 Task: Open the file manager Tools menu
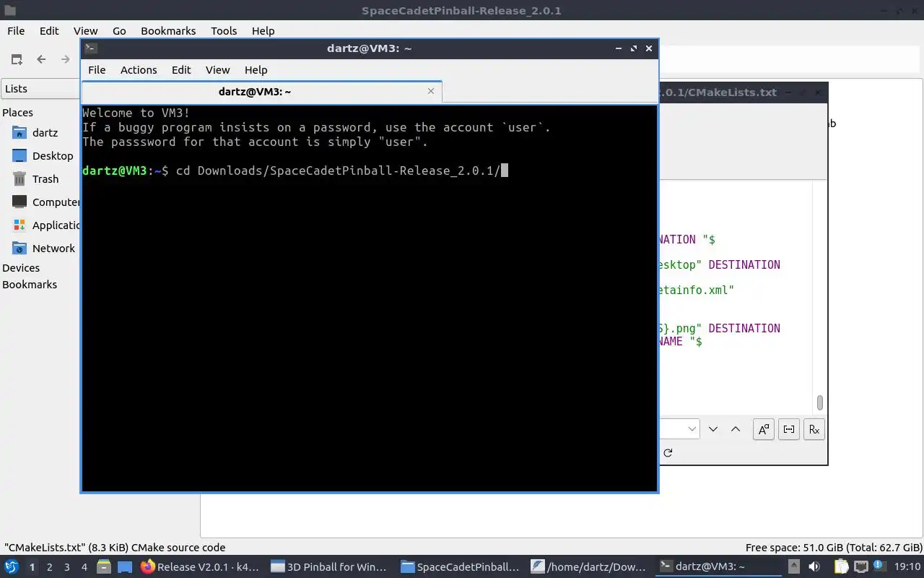click(224, 31)
